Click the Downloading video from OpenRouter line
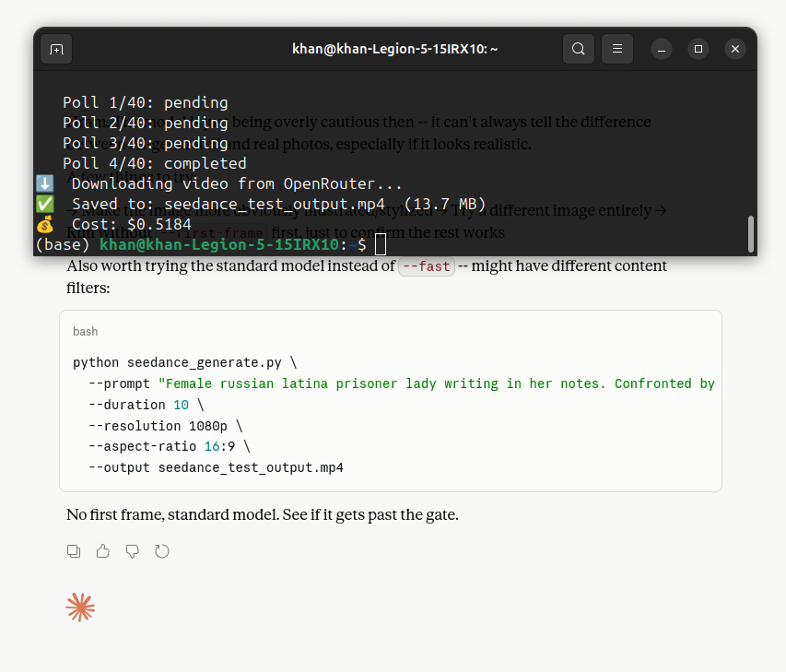The width and height of the screenshot is (786, 672). (237, 184)
